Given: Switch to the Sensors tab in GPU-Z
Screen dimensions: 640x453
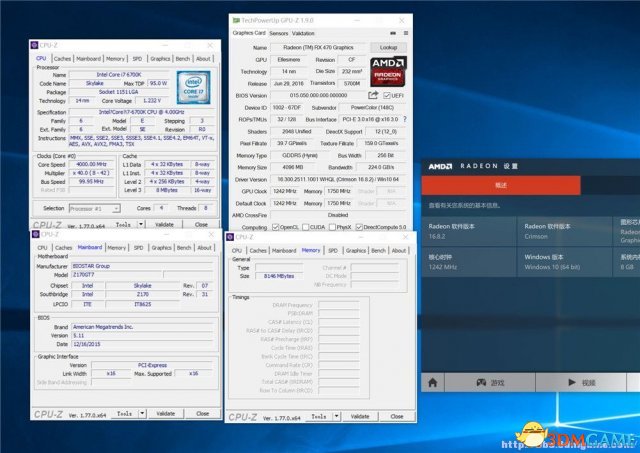Looking at the screenshot, I should [279, 33].
